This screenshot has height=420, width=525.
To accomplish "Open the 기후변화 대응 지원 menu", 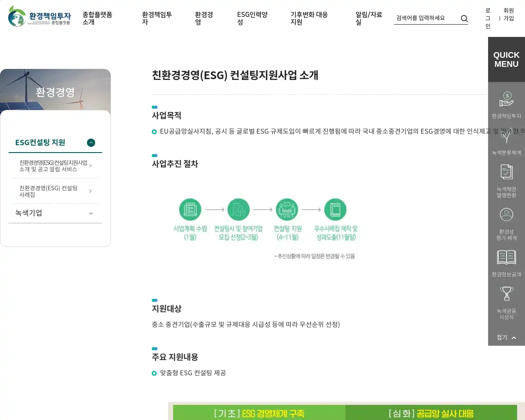I will tap(308, 18).
